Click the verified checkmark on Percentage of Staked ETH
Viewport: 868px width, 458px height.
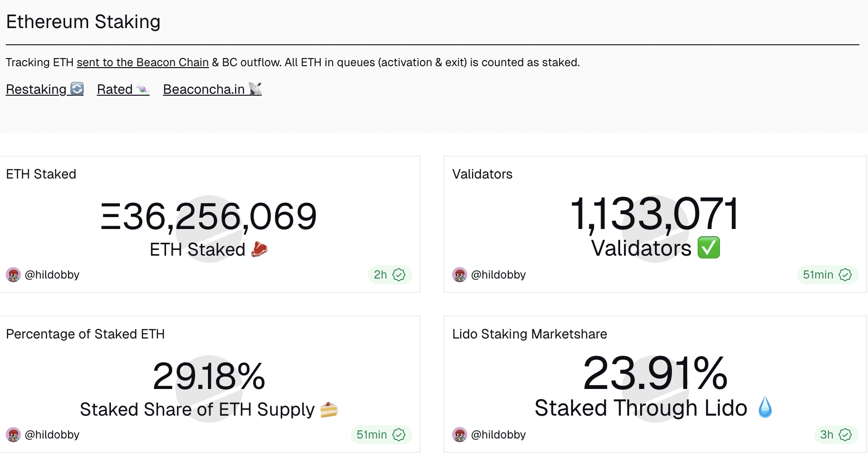point(399,435)
